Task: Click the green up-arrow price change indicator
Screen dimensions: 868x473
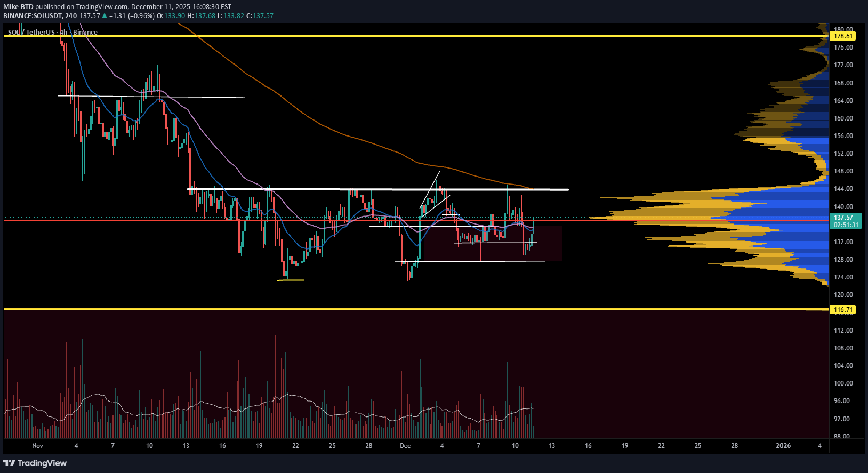Action: (x=105, y=16)
